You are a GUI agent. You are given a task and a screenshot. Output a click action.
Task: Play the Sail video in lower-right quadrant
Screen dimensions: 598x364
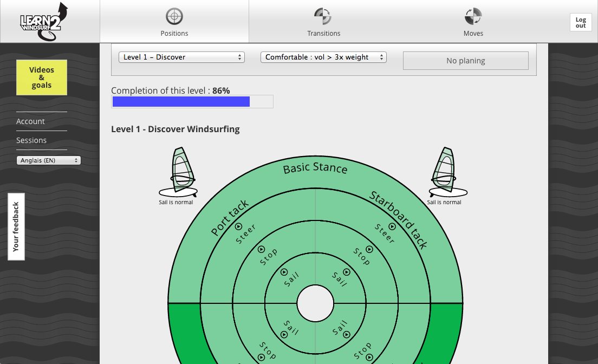point(347,335)
